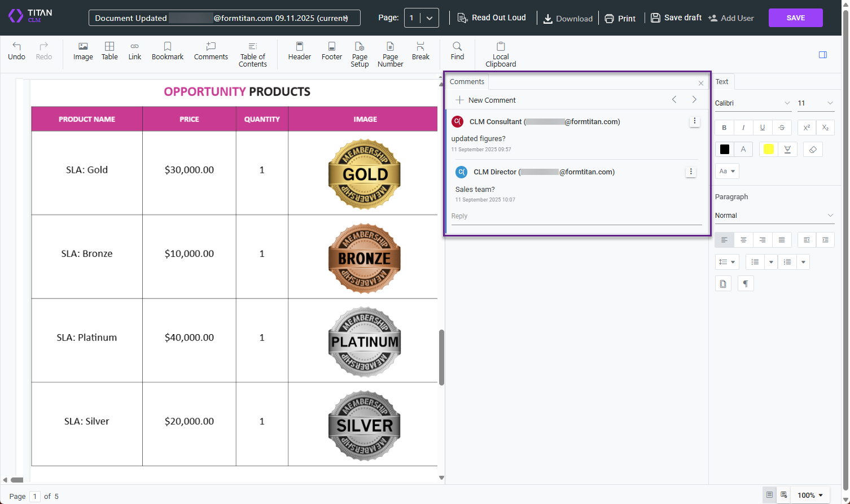Select the Text panel tab
Image resolution: width=850 pixels, height=504 pixels.
coord(722,81)
